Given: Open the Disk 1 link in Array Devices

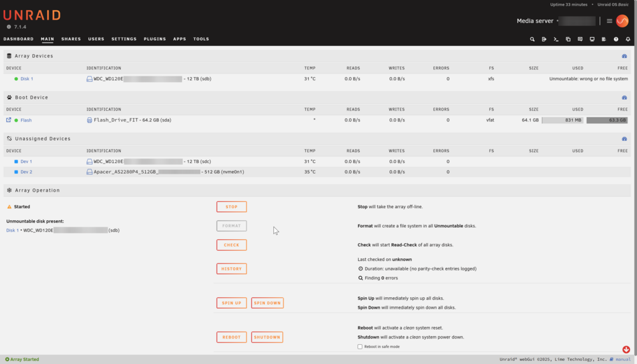Looking at the screenshot, I should click(x=27, y=79).
